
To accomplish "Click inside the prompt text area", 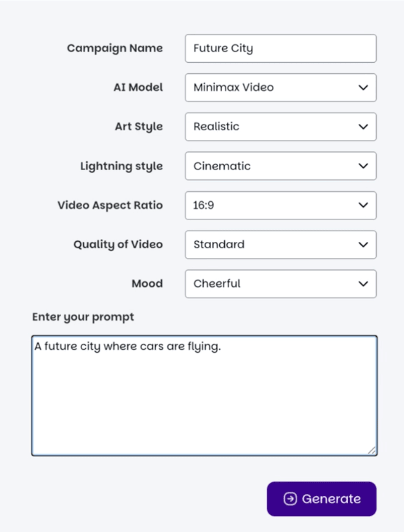I will click(204, 395).
